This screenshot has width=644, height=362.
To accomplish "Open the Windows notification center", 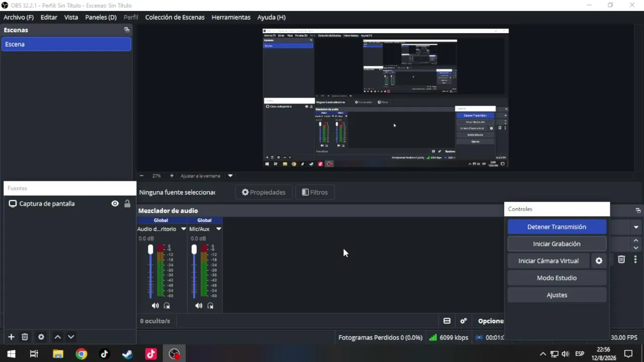I will (x=628, y=354).
